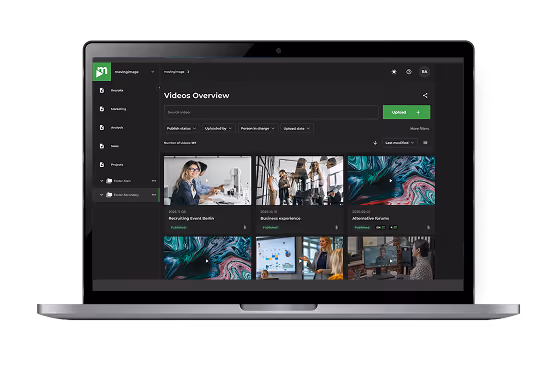Open the Recruiting Event Berlin title
The width and height of the screenshot is (558, 370).
[x=191, y=218]
